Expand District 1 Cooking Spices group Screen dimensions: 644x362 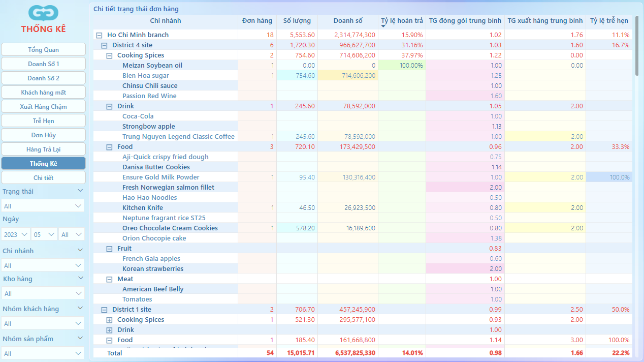click(x=109, y=320)
